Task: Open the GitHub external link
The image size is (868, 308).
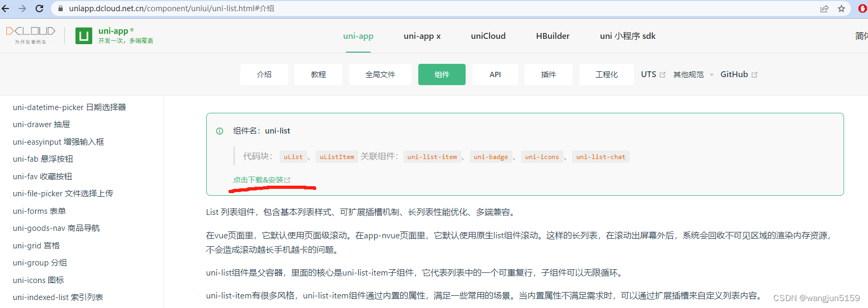Action: pyautogui.click(x=739, y=74)
